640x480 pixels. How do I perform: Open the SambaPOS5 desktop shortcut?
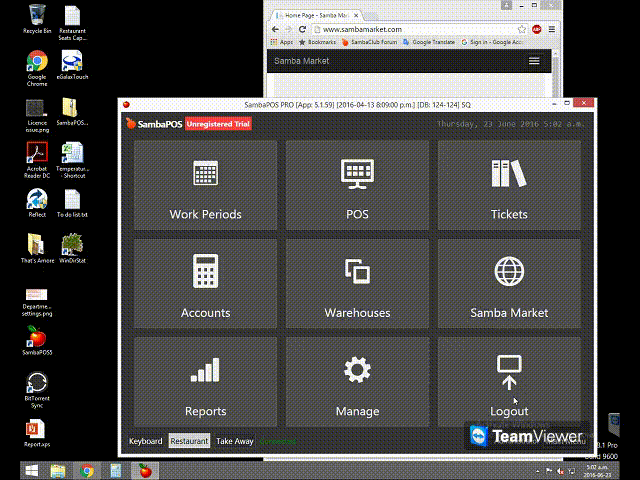point(37,340)
